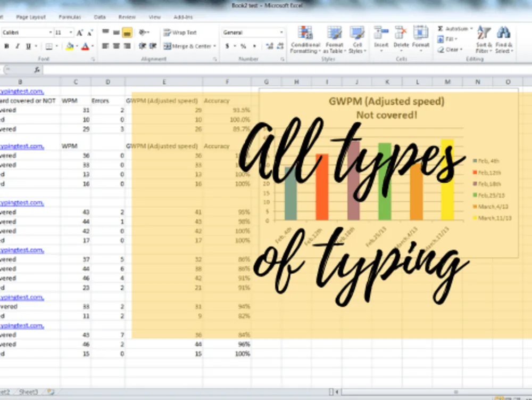The height and width of the screenshot is (400, 532).
Task: Switch to the Data tab
Action: tap(100, 17)
